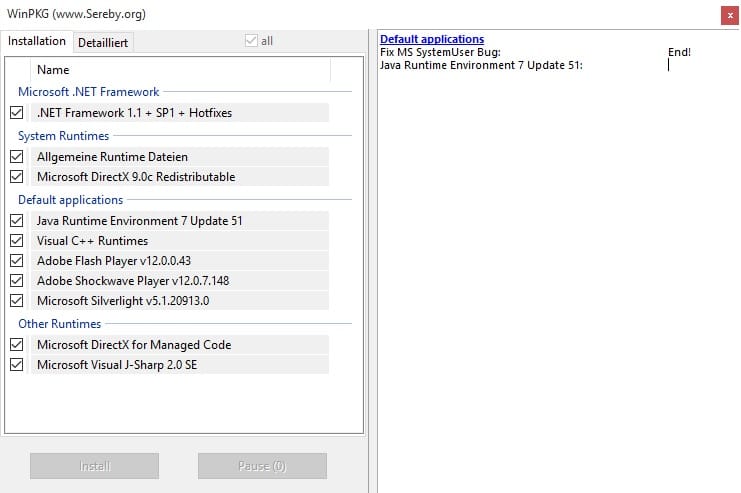
Task: Toggle Visual C++ Runtimes checkbox
Action: pyautogui.click(x=17, y=241)
